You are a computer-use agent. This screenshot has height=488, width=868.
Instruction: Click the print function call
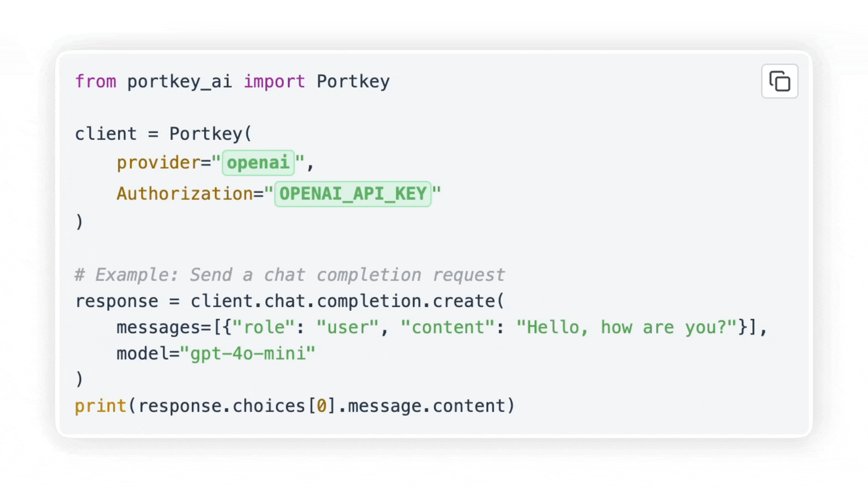[294, 406]
